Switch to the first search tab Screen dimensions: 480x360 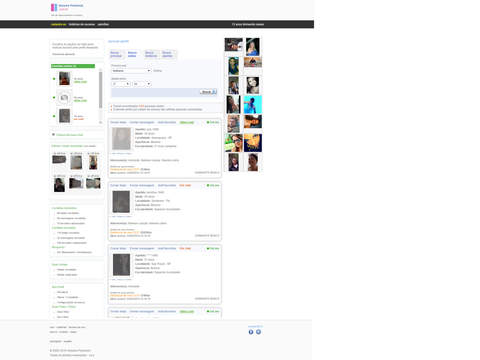coord(116,54)
